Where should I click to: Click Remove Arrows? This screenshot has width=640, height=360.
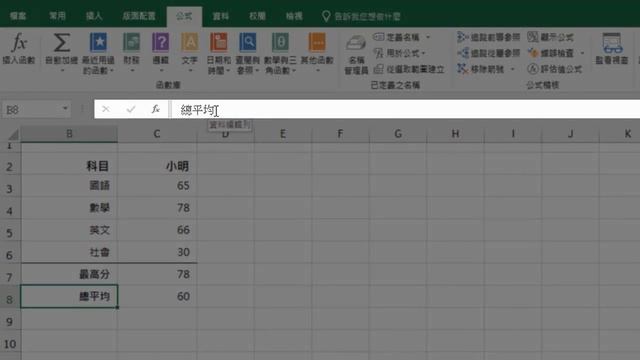(x=481, y=69)
